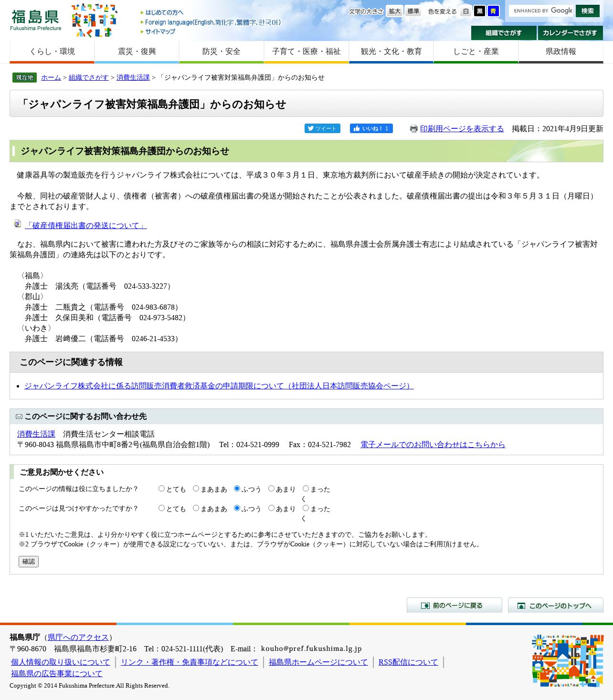The image size is (613, 700).
Task: Open the くらし・環境 menu tab
Action: [52, 52]
